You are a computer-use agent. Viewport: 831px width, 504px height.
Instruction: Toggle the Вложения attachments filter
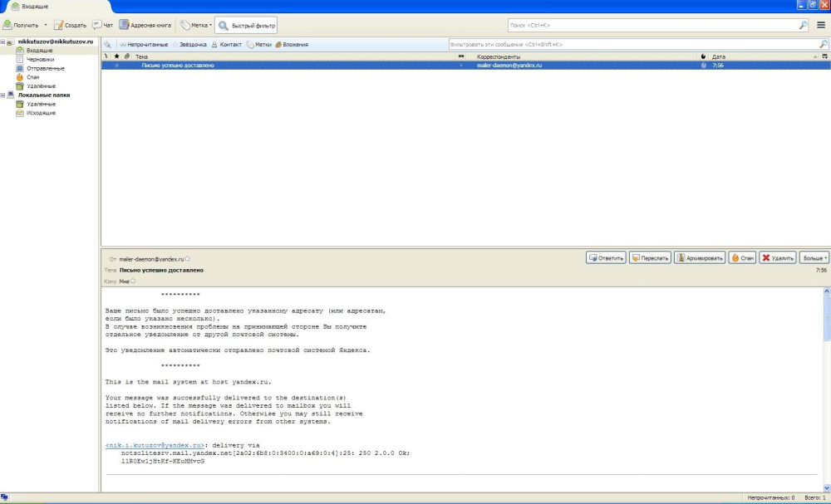click(x=292, y=45)
